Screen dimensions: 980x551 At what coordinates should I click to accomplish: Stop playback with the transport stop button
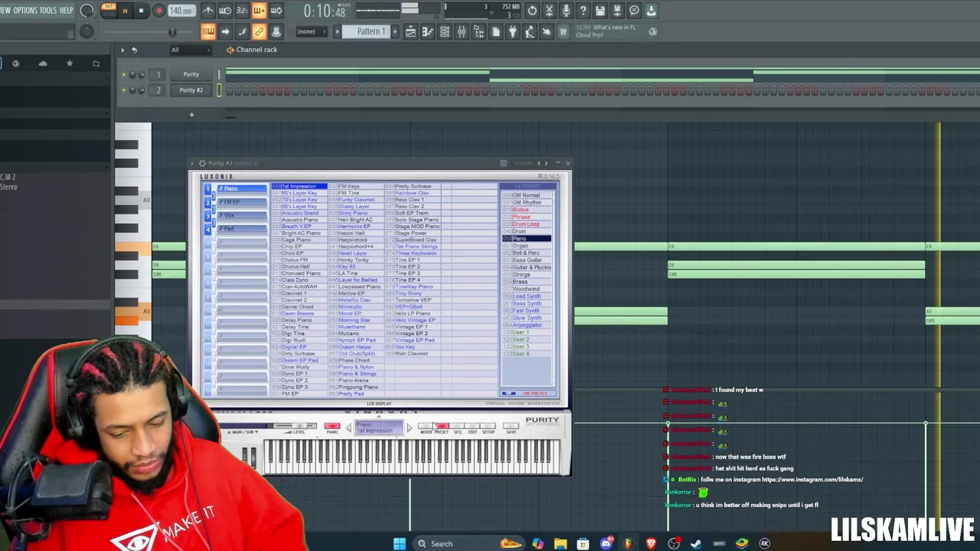[142, 11]
